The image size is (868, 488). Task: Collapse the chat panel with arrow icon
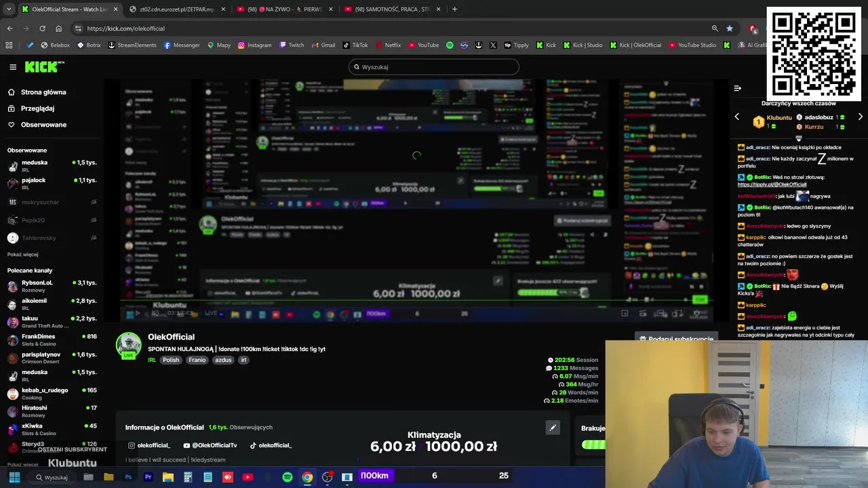(x=737, y=88)
